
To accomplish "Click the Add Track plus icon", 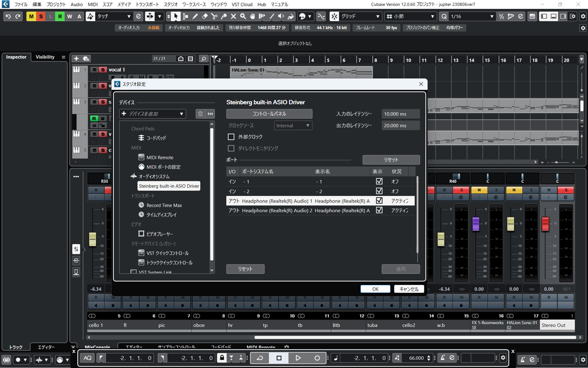I will pyautogui.click(x=76, y=59).
